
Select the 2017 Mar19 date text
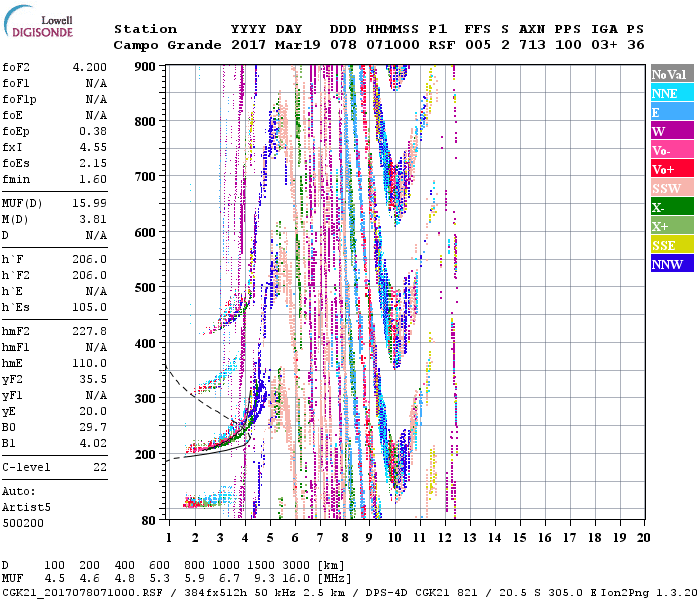266,45
